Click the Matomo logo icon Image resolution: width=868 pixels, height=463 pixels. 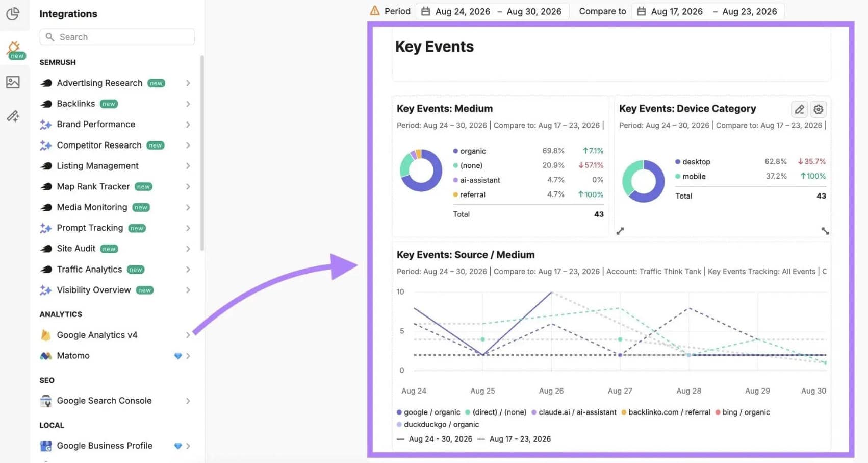46,356
